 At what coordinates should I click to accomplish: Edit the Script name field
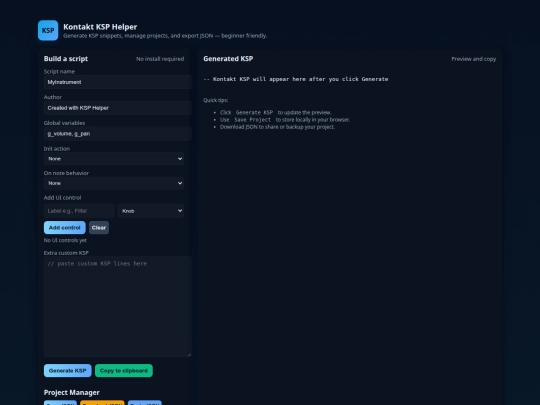coord(117,82)
